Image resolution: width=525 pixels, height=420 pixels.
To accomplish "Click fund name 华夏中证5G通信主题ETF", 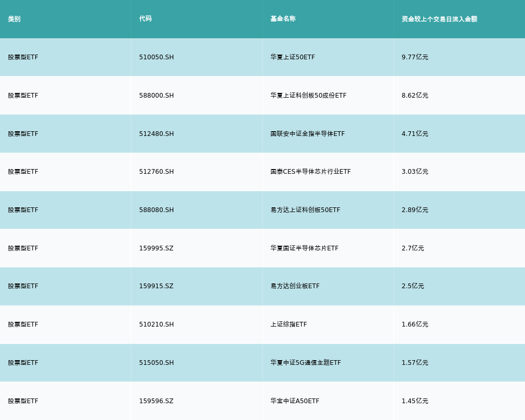I will (306, 363).
